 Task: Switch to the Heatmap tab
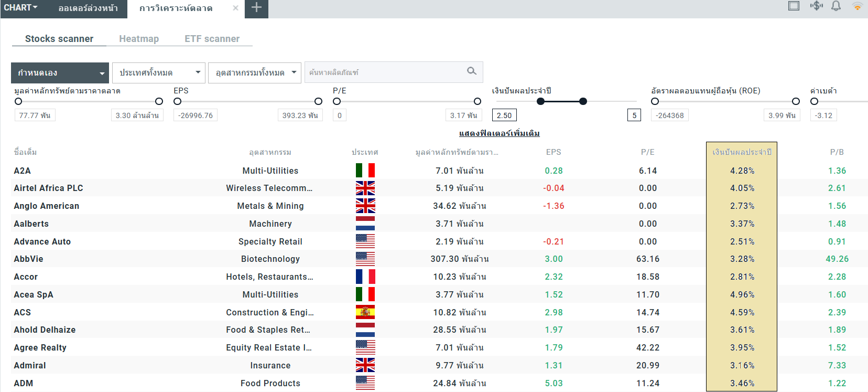coord(139,39)
